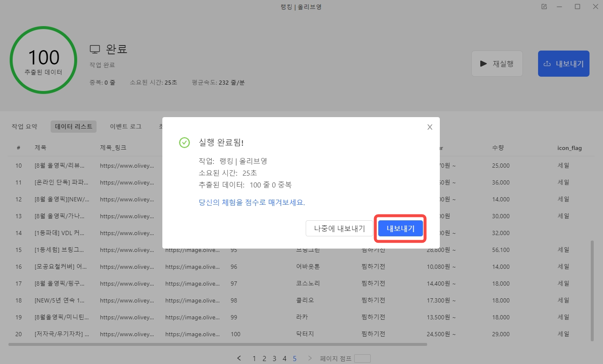Viewport: 603px width, 364px height.
Task: Click the vertical scrollbar of data table
Action: click(x=592, y=291)
